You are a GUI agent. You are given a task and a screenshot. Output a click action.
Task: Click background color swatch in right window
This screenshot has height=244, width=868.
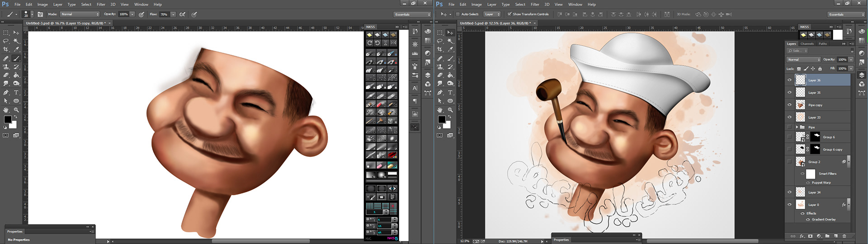point(447,125)
